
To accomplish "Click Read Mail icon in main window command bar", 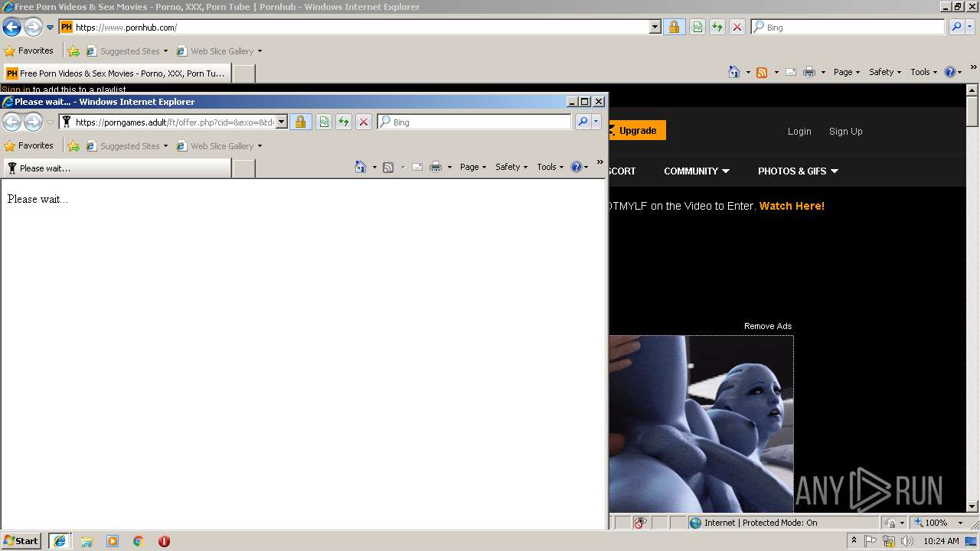I will [791, 72].
